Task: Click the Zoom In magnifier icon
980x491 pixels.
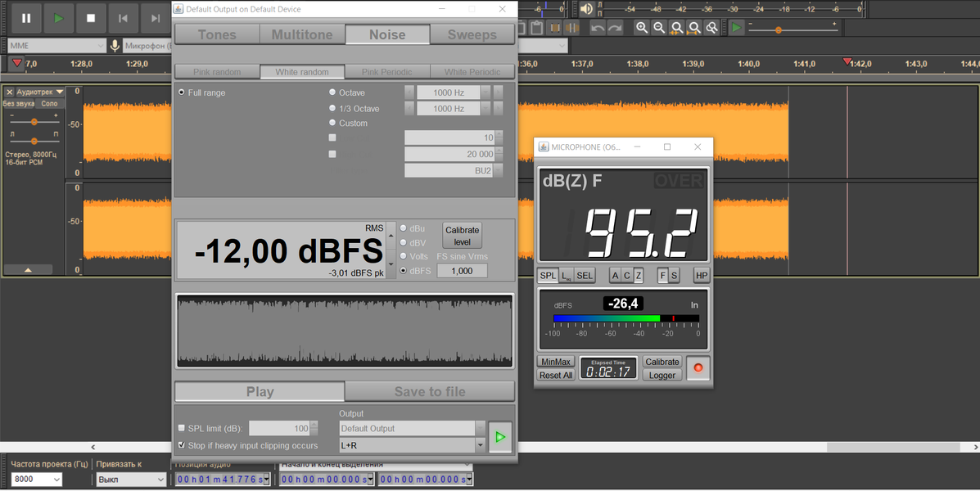Action: click(641, 28)
